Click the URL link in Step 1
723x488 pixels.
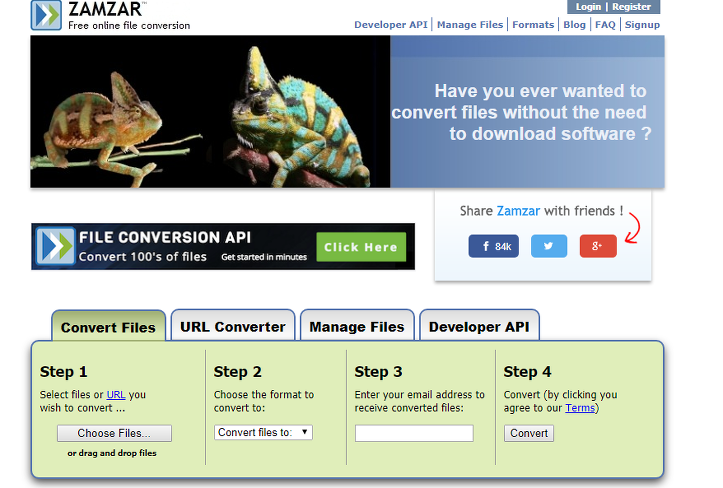coord(116,395)
